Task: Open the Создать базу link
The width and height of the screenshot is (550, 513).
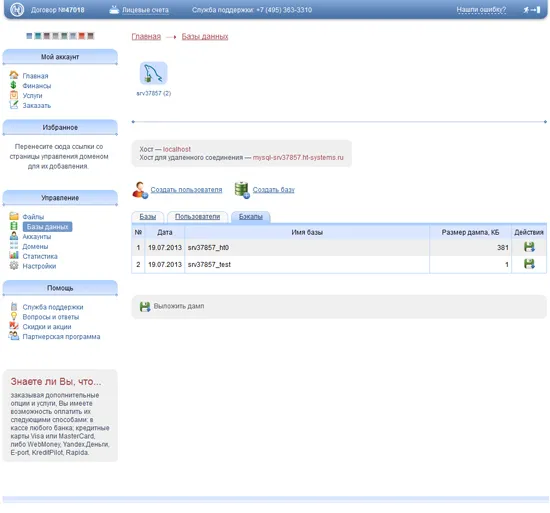Action: 274,190
